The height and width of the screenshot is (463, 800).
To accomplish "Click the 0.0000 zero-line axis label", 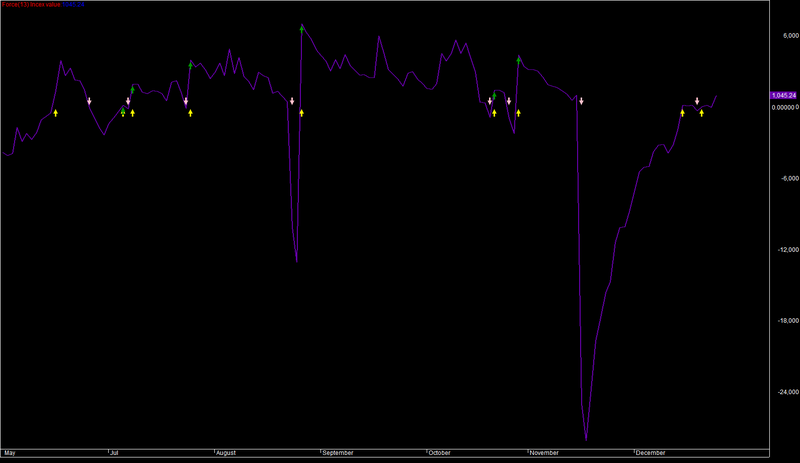I will pos(785,107).
